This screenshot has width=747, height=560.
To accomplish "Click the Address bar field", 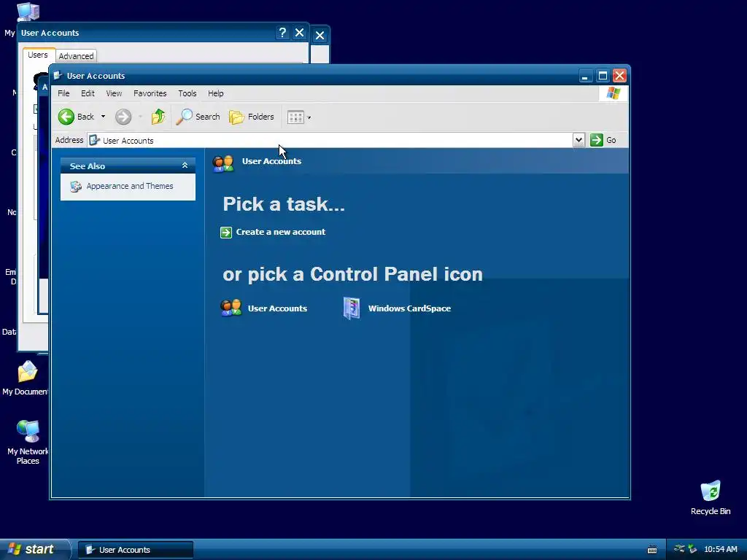I will coord(330,141).
